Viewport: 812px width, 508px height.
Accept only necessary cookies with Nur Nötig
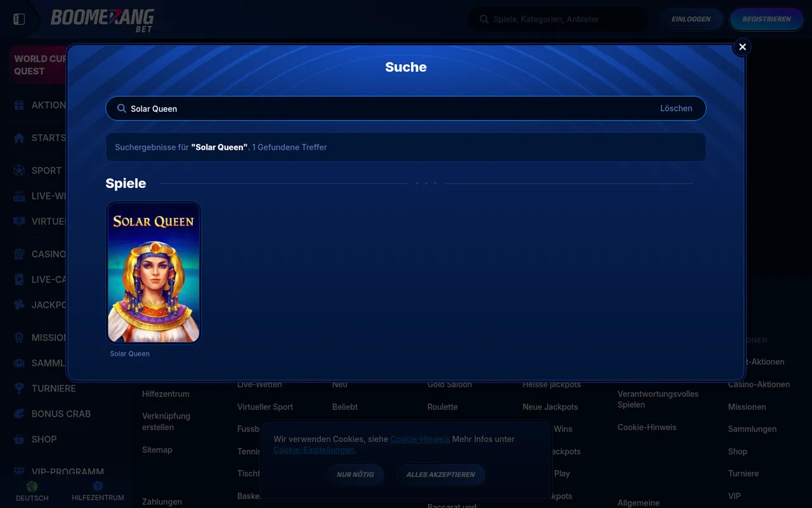355,474
